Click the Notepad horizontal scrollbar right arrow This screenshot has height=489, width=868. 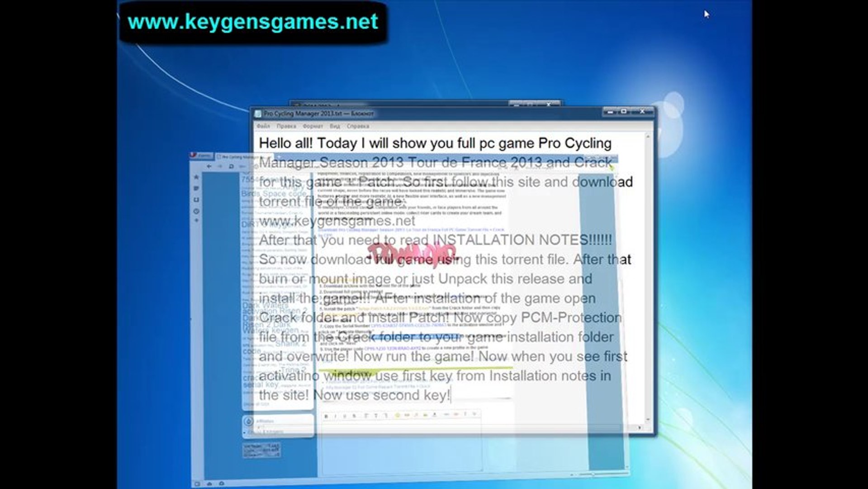tap(640, 427)
